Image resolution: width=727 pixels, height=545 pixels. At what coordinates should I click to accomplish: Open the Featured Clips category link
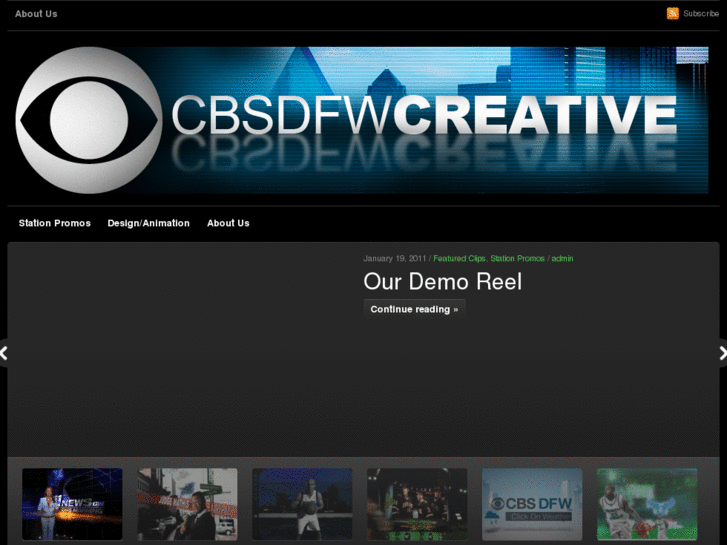(x=459, y=258)
